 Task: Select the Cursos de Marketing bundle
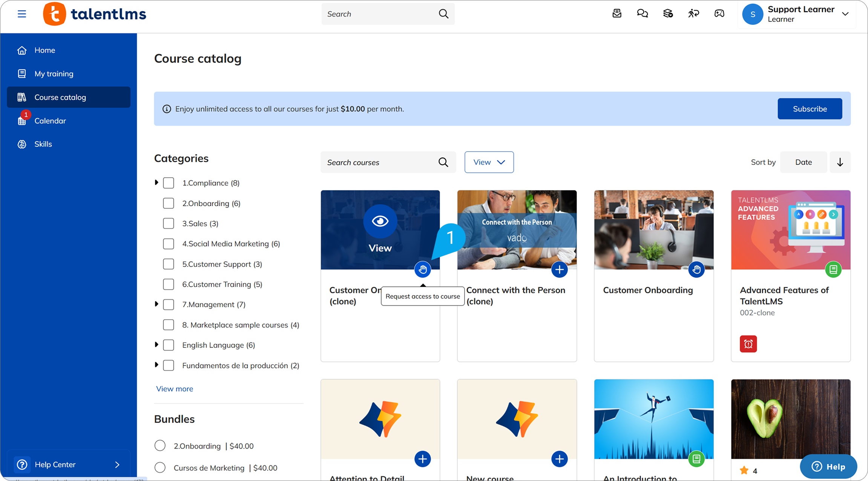(160, 467)
